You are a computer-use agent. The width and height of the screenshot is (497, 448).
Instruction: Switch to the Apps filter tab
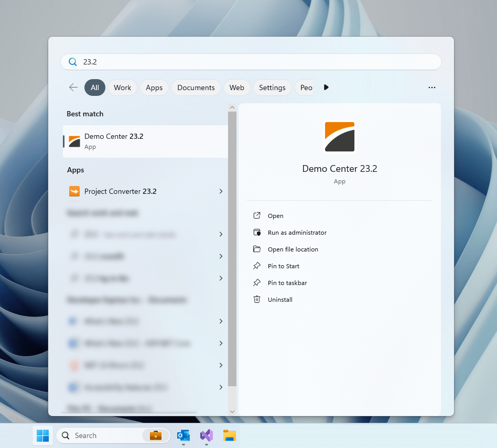[154, 88]
